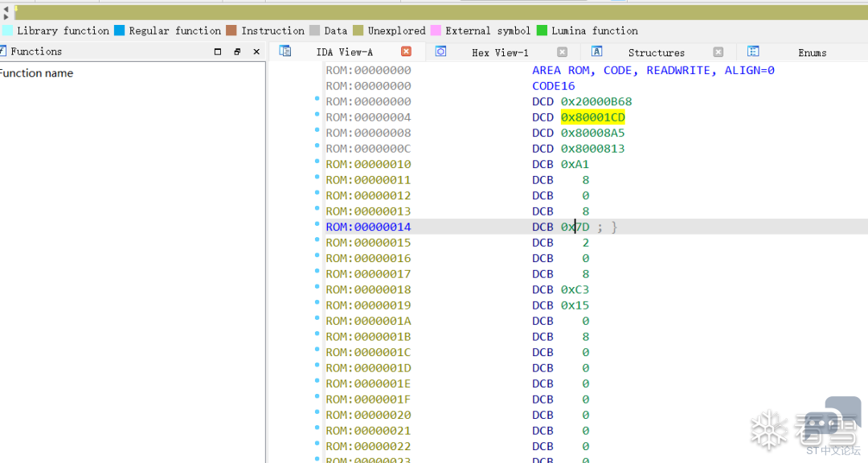This screenshot has width=868, height=463.
Task: Click the Regular function blue color swatch
Action: tap(119, 31)
